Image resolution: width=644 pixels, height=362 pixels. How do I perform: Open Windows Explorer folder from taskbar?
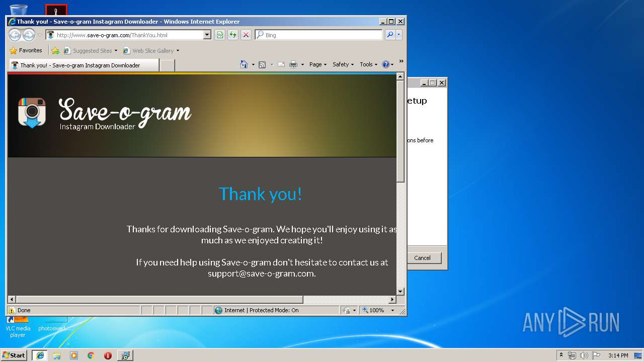click(57, 355)
